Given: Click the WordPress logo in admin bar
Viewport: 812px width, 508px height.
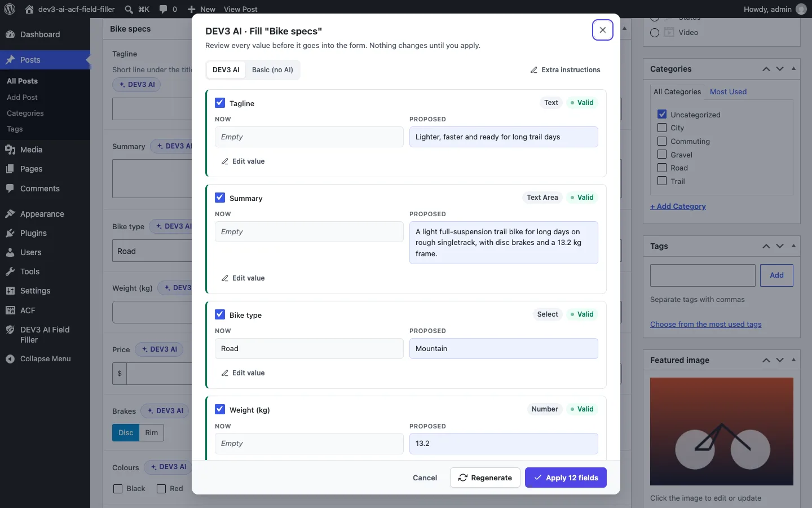Looking at the screenshot, I should point(10,9).
